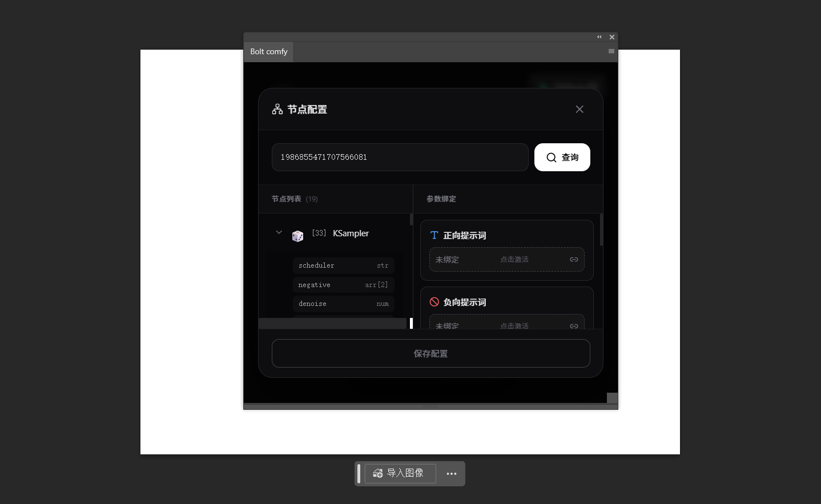
Task: Select the negative parameter row
Action: coord(343,285)
